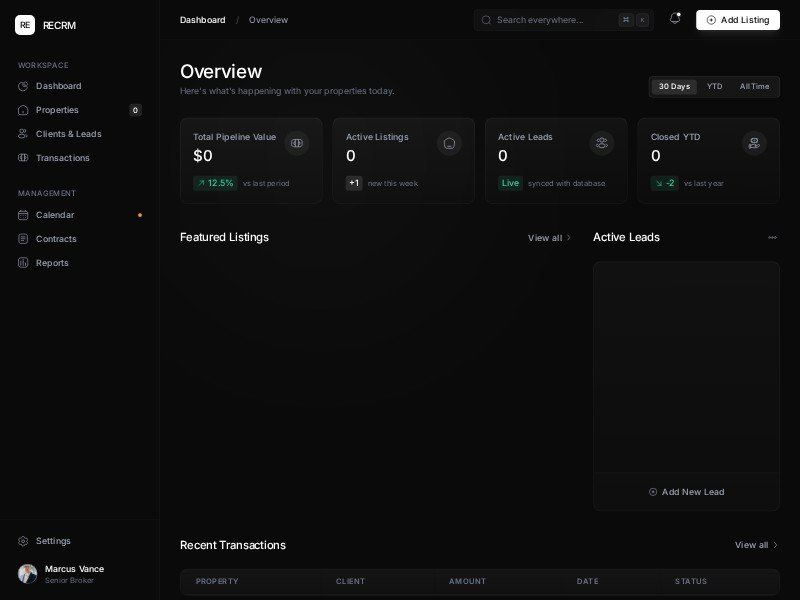Open Active Leads more options menu

pos(772,238)
